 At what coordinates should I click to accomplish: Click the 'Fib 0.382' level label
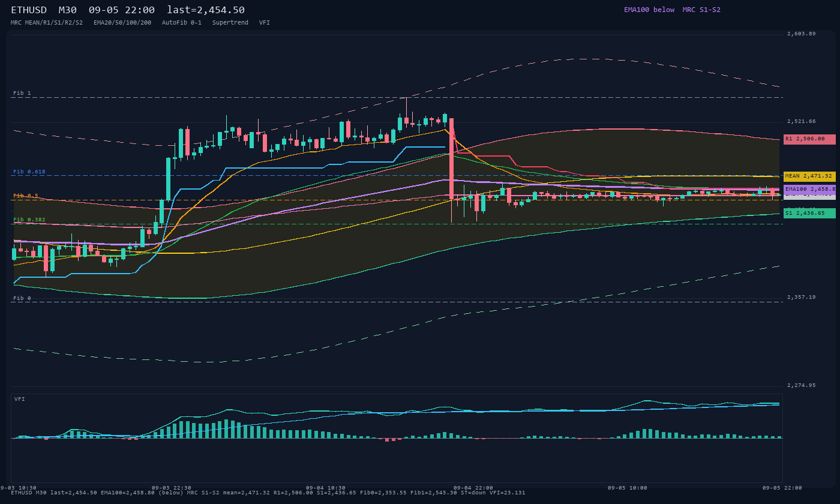29,220
